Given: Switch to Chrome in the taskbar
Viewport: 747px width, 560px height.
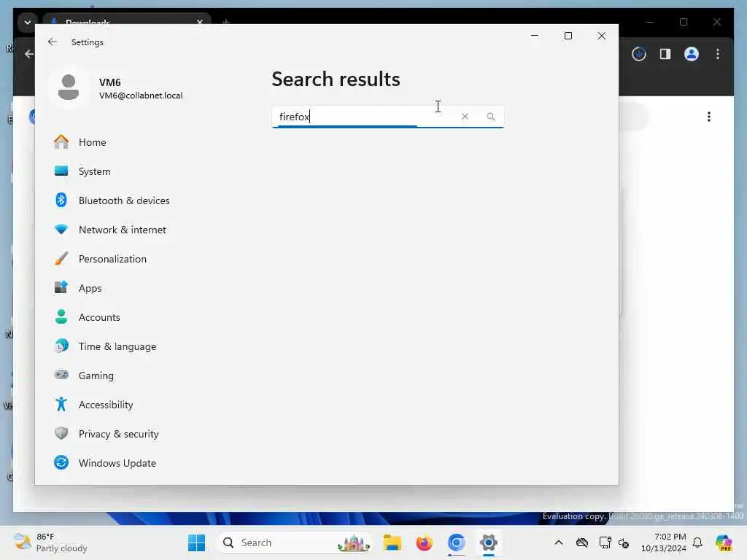Looking at the screenshot, I should click(457, 542).
